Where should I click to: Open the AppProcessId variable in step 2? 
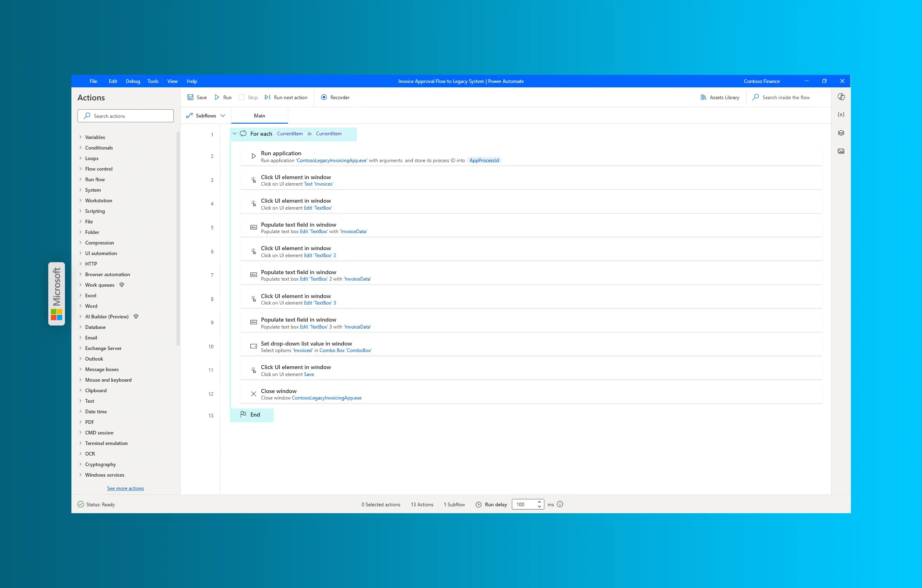tap(484, 160)
